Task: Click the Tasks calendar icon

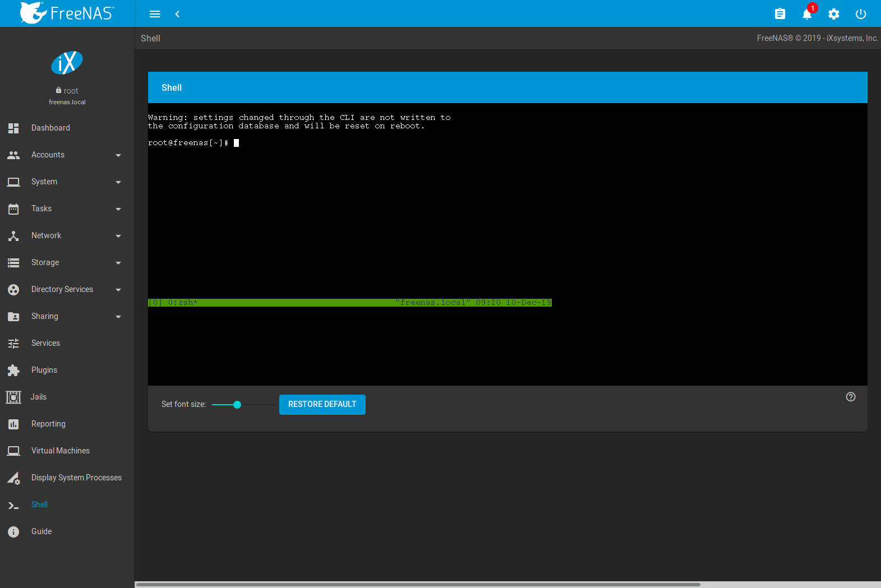Action: (13, 209)
